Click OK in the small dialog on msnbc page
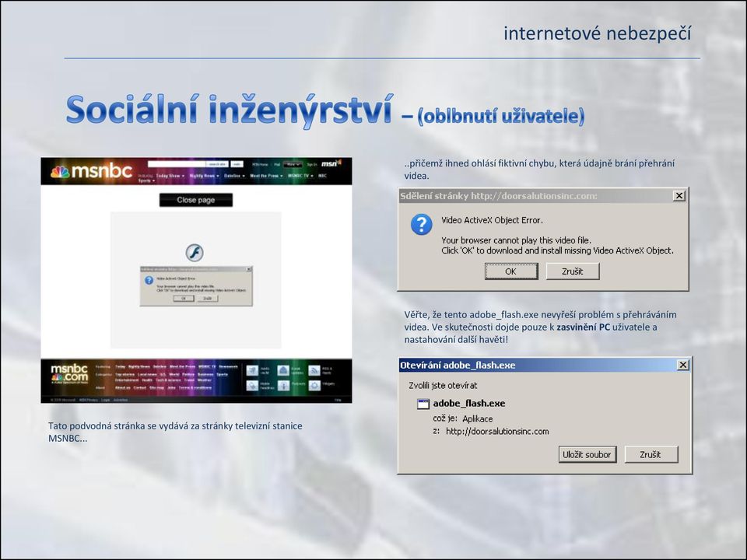The height and width of the screenshot is (560, 747). 184,299
